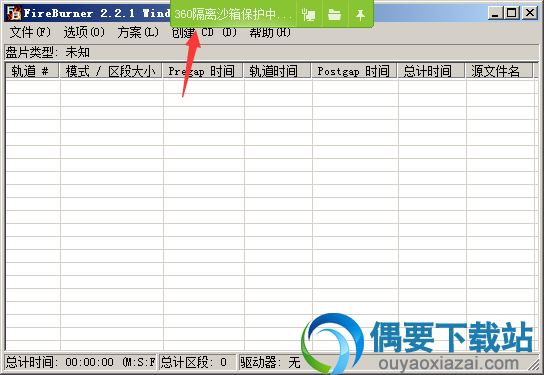Open the 文件(F) menu

tap(30, 32)
